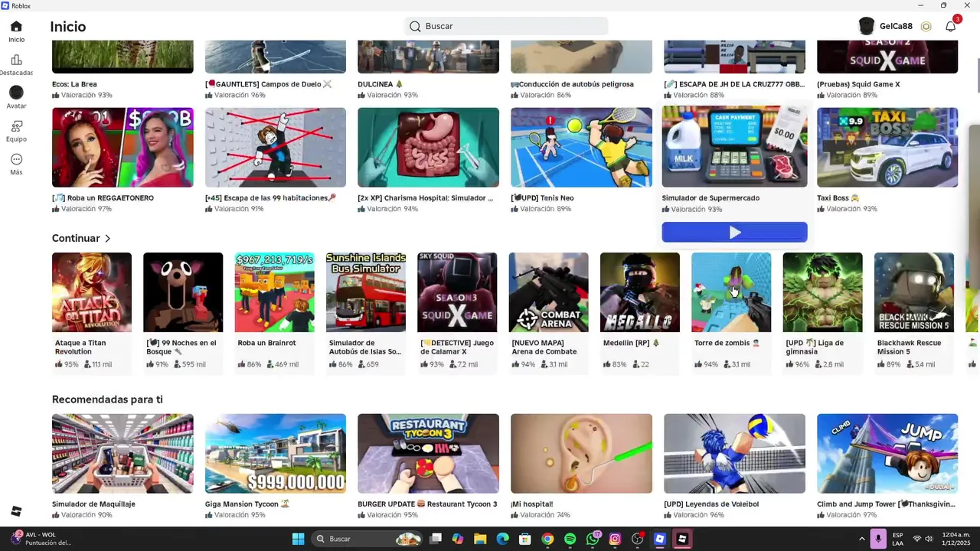Open the AVL - WOL widget in taskbar

pyautogui.click(x=42, y=539)
